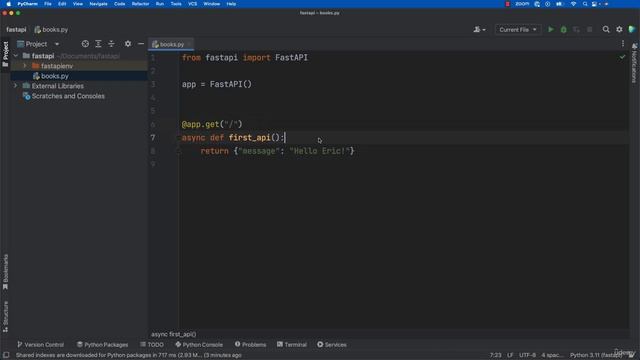Viewport: 640px width, 360px height.
Task: Click the shared indexes status message
Action: (x=129, y=355)
